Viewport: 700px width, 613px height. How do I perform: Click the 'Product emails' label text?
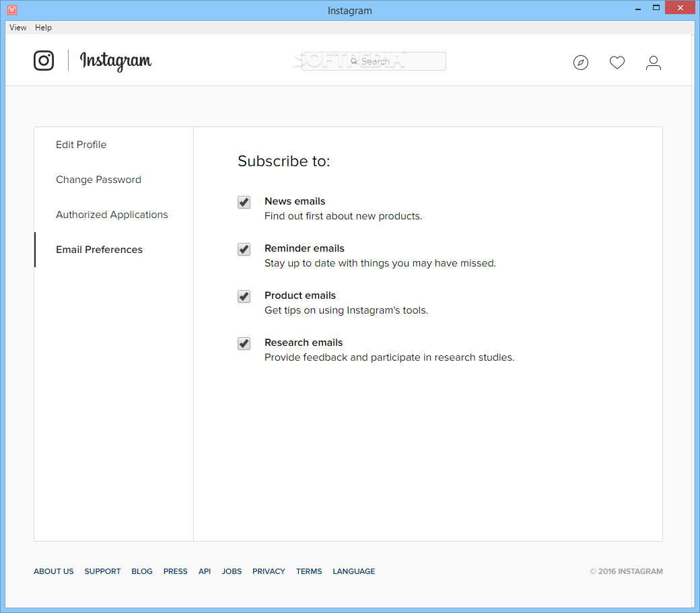click(x=300, y=295)
